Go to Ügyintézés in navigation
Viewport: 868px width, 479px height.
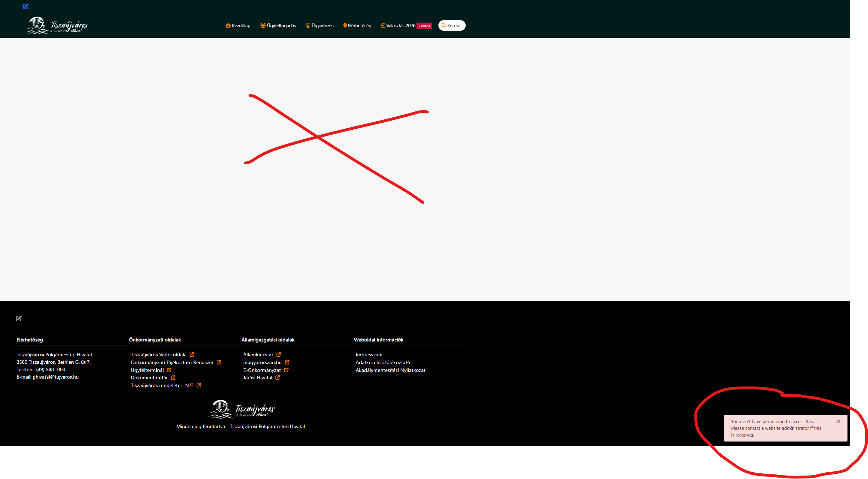(320, 26)
